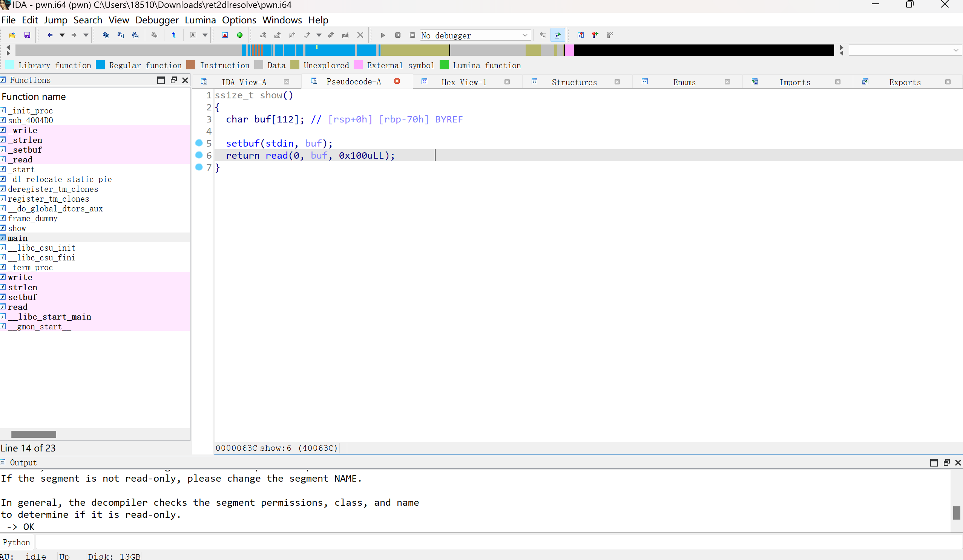Screen dimensions: 963x560
Task: Open the back-navigation history dropdown arrow
Action: (x=62, y=35)
